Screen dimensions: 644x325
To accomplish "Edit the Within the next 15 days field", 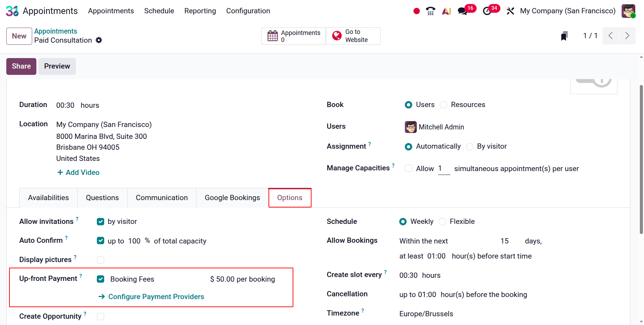I will [505, 241].
